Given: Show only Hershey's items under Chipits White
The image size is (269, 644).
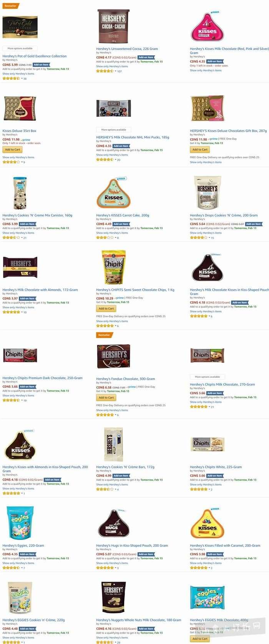Looking at the screenshot, I should tap(206, 485).
